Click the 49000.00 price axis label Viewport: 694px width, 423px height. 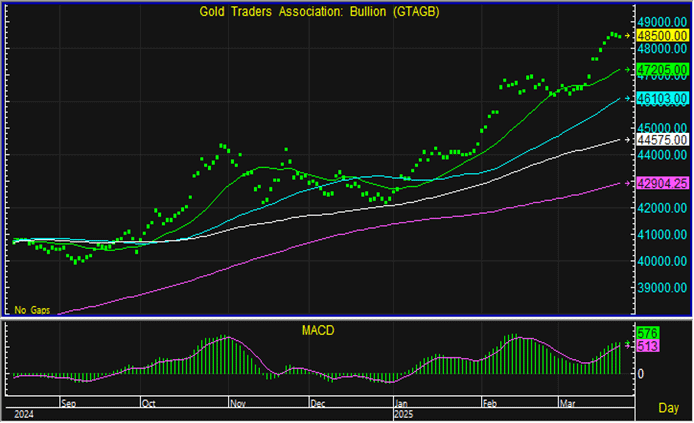point(662,21)
